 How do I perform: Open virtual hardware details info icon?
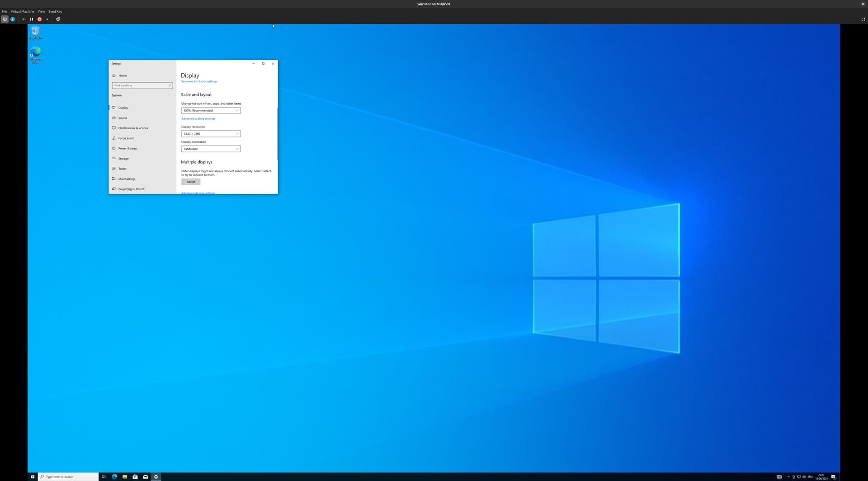[13, 19]
